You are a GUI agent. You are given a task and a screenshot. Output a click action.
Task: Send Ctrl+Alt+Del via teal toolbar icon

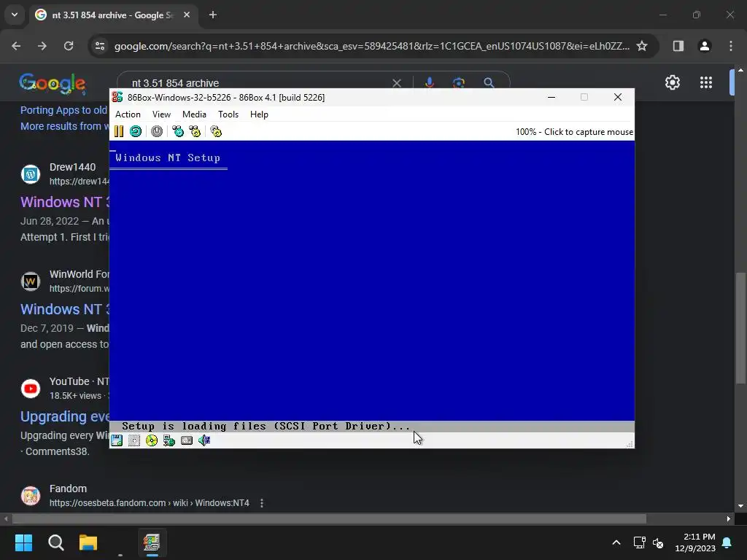(x=178, y=131)
